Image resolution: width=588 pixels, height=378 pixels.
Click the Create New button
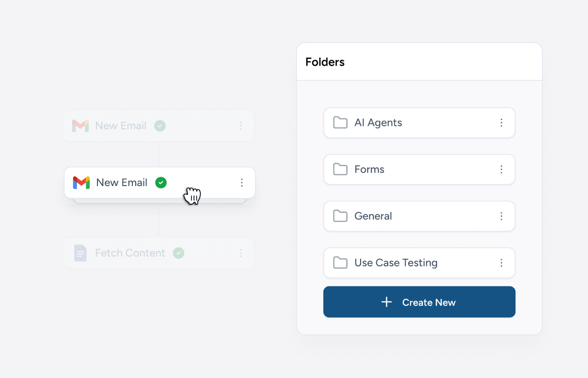[419, 302]
